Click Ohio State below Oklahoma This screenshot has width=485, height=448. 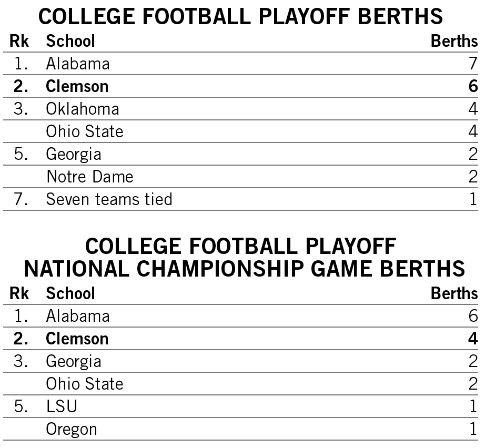click(x=85, y=131)
